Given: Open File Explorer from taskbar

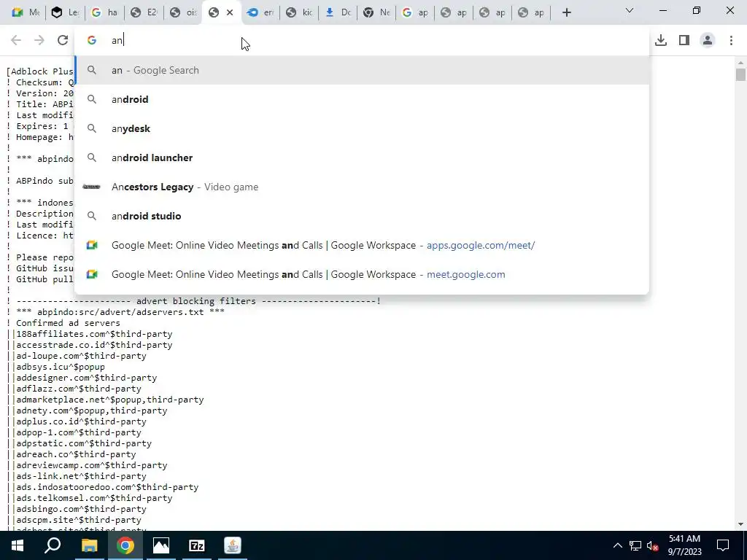Looking at the screenshot, I should (89, 545).
